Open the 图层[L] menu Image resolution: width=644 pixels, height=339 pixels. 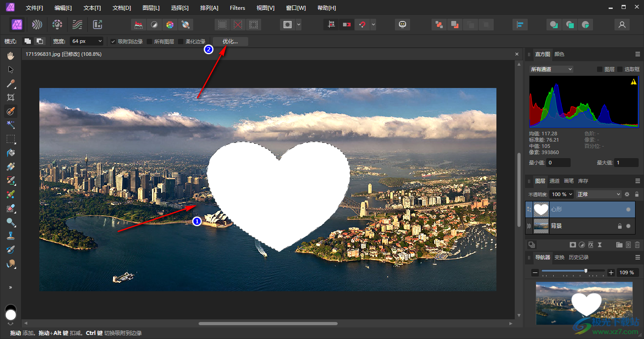click(151, 8)
